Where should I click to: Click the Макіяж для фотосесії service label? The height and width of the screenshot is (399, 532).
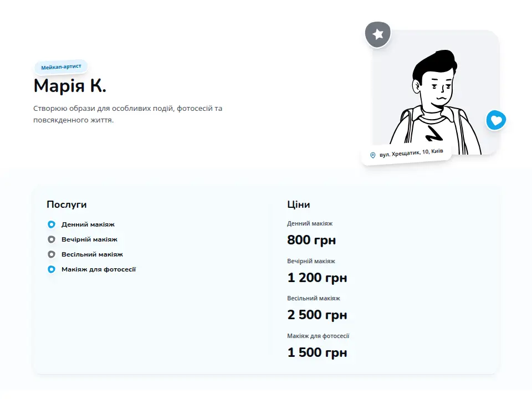point(99,269)
